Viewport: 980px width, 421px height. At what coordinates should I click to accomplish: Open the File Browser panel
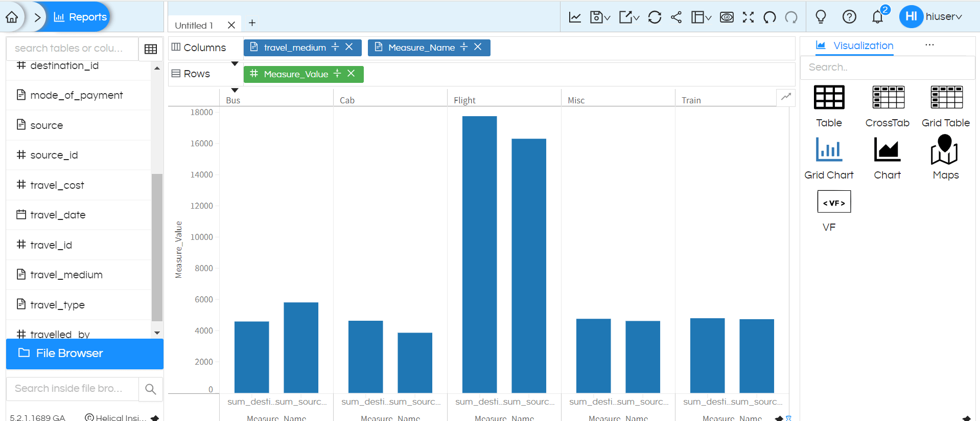85,353
